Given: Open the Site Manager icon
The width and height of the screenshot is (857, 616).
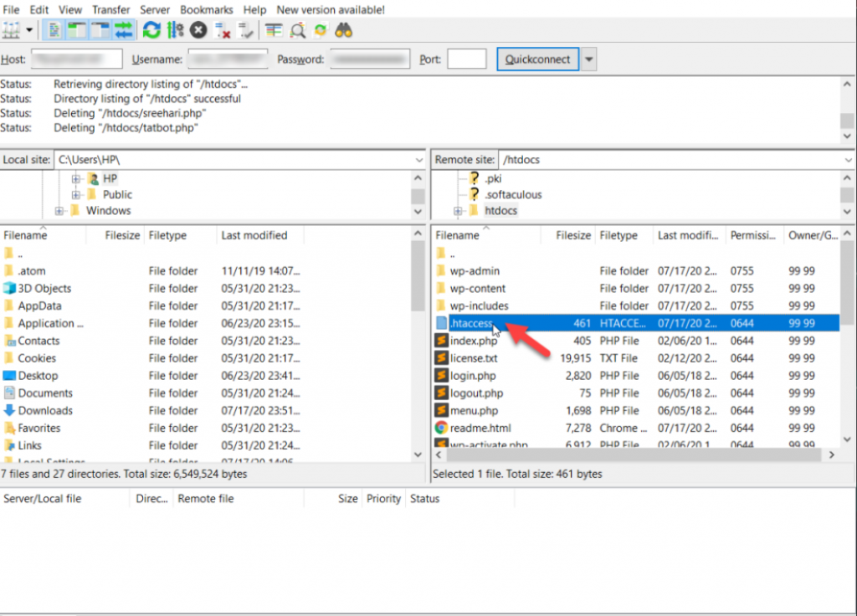Looking at the screenshot, I should tap(11, 31).
